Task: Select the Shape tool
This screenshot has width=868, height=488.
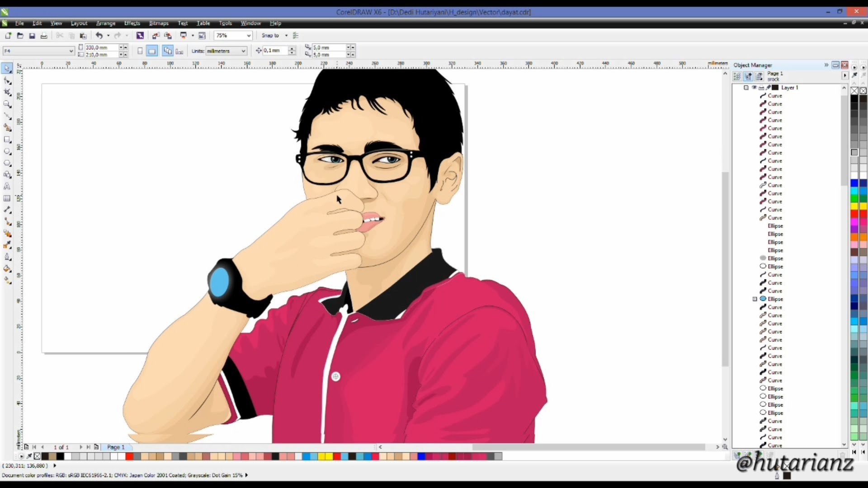Action: [x=7, y=80]
